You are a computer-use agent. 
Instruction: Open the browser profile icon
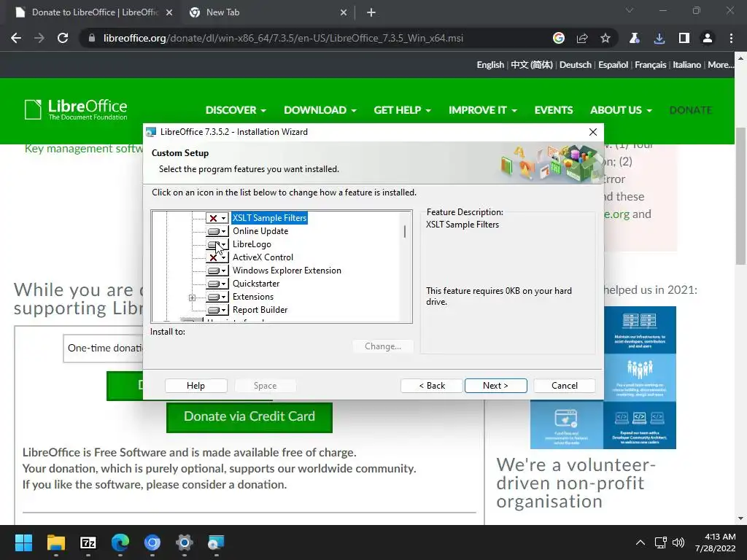point(708,38)
